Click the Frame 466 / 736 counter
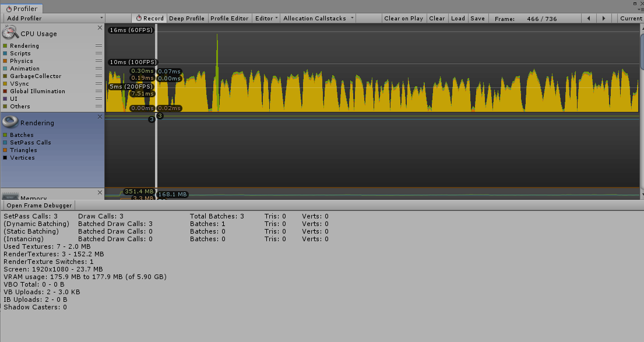Image resolution: width=644 pixels, height=342 pixels. coord(526,19)
